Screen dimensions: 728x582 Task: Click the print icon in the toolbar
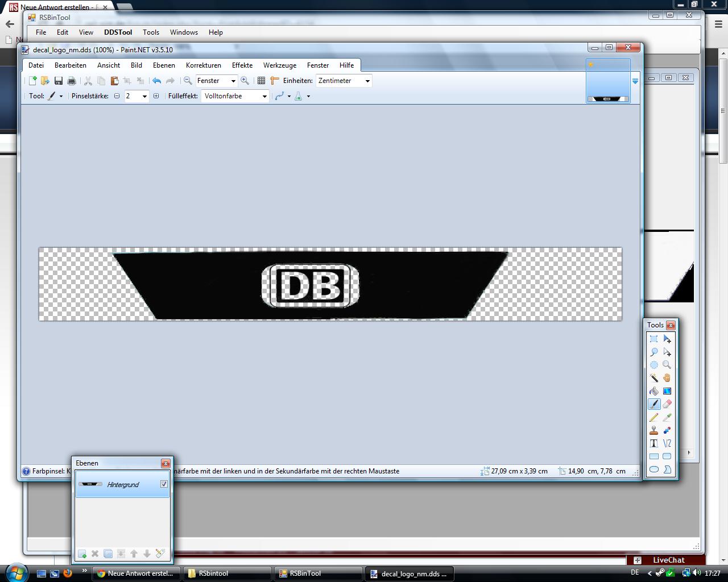point(72,81)
